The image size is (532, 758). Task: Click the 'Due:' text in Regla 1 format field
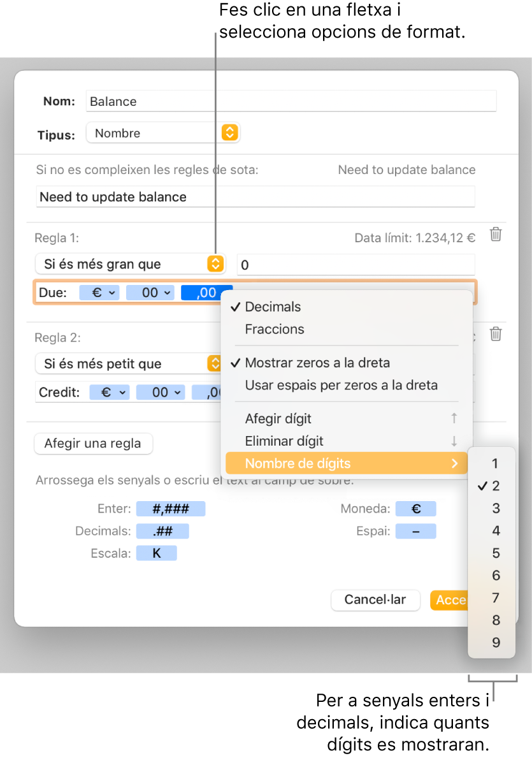[53, 293]
